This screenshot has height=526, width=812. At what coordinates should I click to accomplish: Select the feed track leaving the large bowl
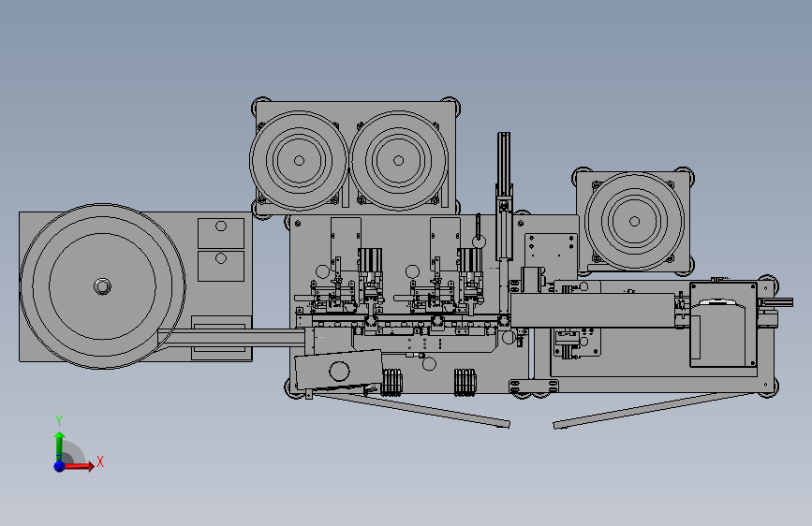tap(231, 339)
